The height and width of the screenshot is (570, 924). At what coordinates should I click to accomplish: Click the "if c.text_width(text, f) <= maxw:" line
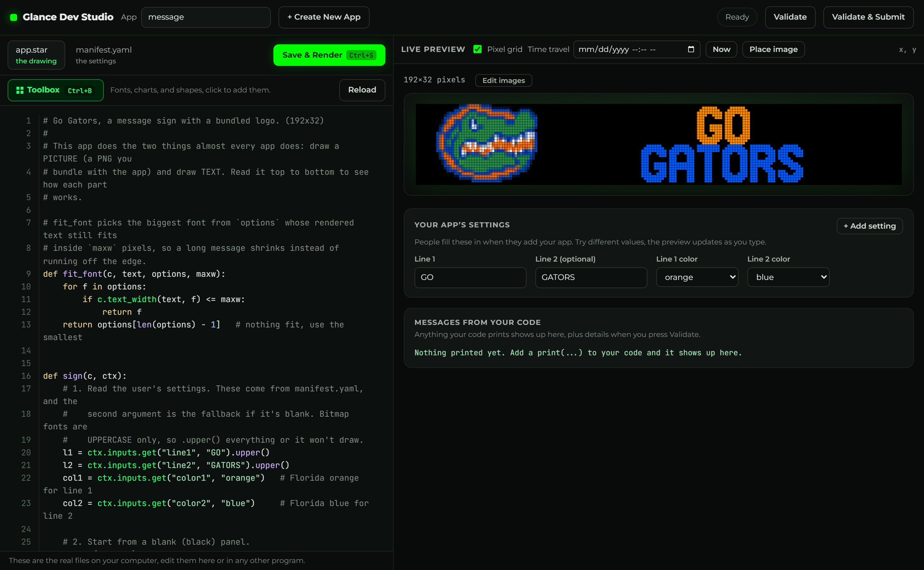164,299
